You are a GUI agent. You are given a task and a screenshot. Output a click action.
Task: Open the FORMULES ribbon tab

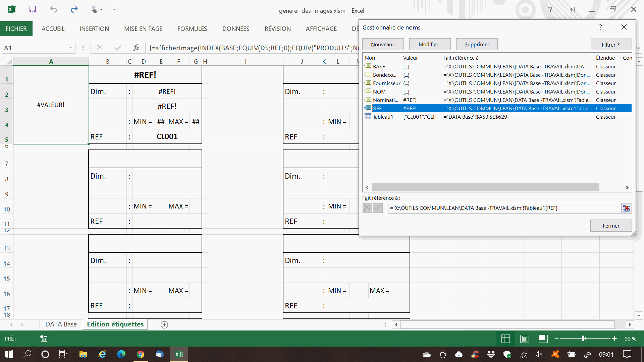[192, 29]
